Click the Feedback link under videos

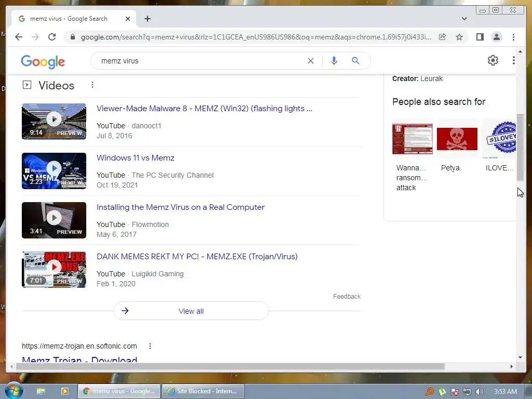347,297
